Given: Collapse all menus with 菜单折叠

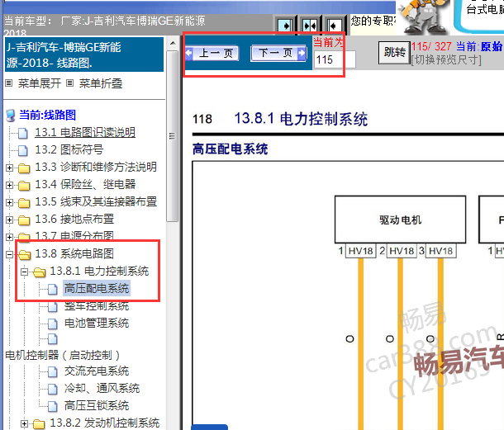Looking at the screenshot, I should click(x=101, y=83).
